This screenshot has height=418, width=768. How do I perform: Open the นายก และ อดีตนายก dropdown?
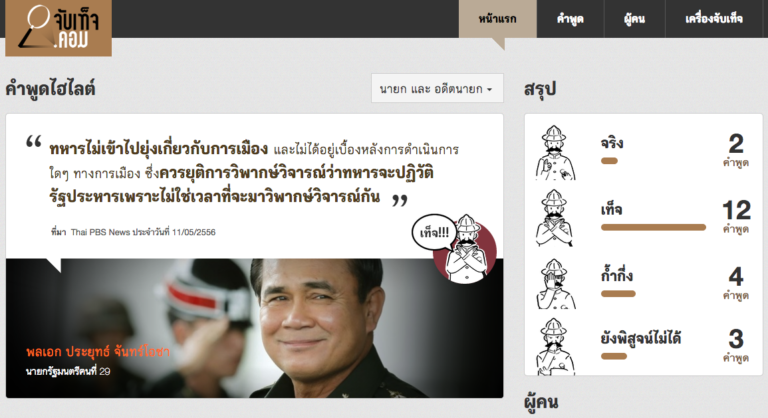437,88
